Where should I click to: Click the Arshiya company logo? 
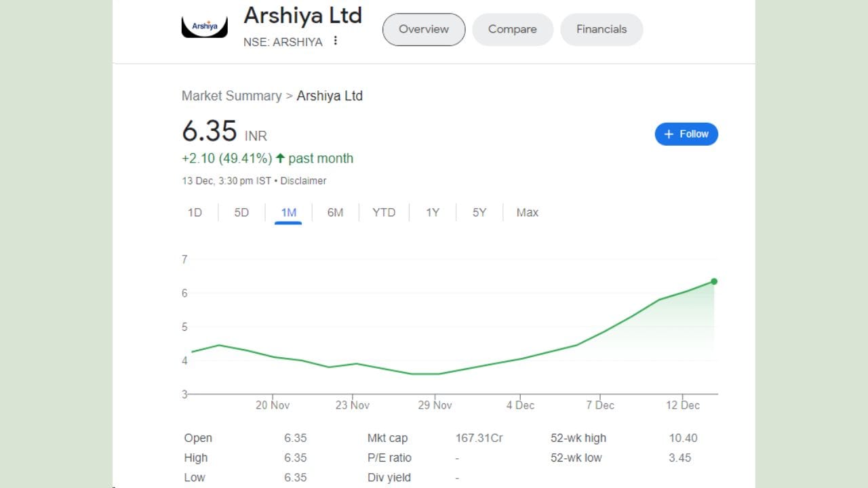[204, 27]
